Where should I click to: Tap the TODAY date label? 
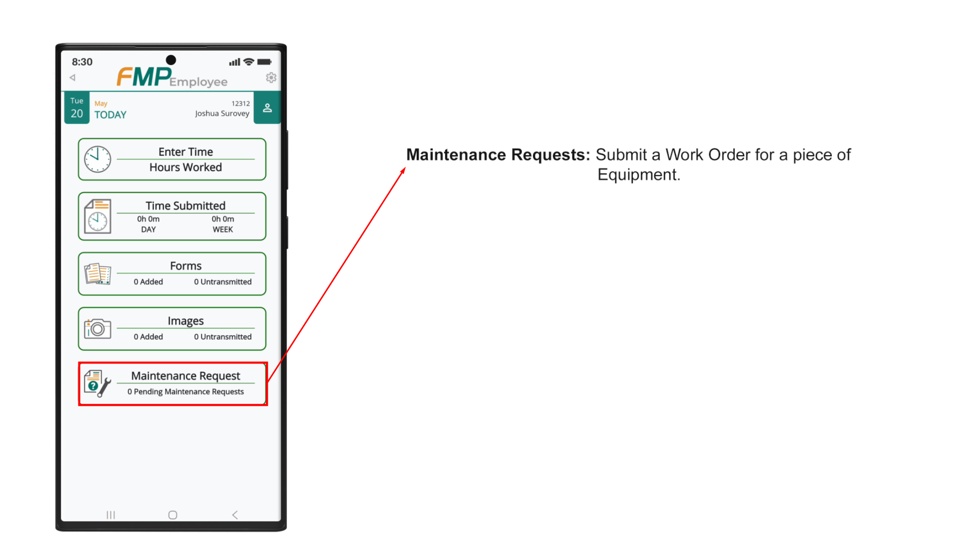click(x=110, y=115)
